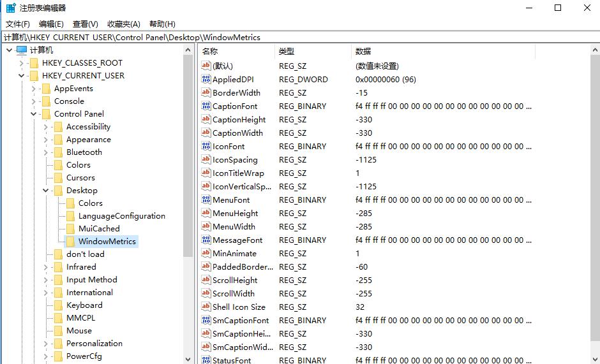The height and width of the screenshot is (364, 600).
Task: Select the ScrollWidth value name
Action: (234, 294)
